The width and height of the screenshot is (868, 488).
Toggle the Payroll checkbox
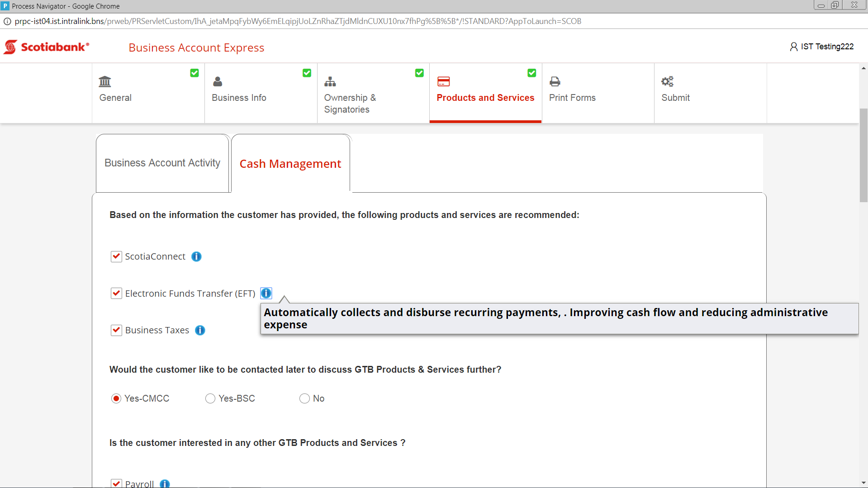(116, 483)
